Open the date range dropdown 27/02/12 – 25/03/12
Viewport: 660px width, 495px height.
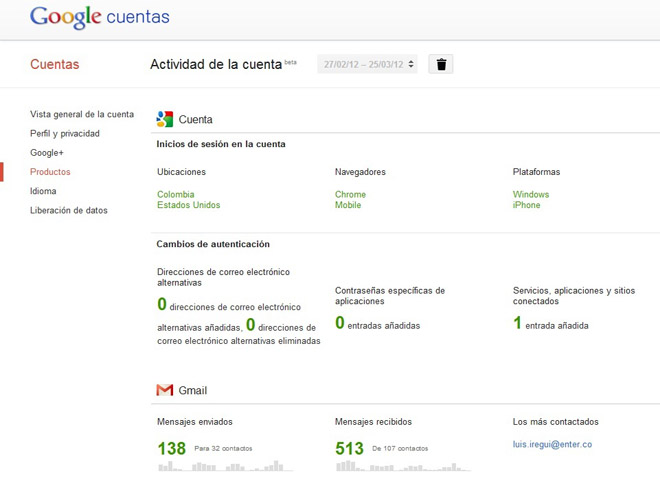coord(367,65)
